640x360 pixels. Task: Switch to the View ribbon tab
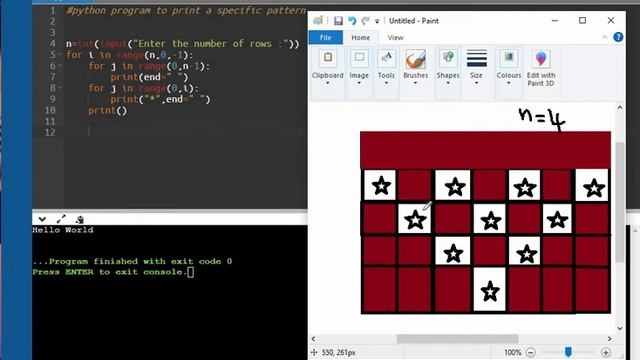tap(395, 38)
